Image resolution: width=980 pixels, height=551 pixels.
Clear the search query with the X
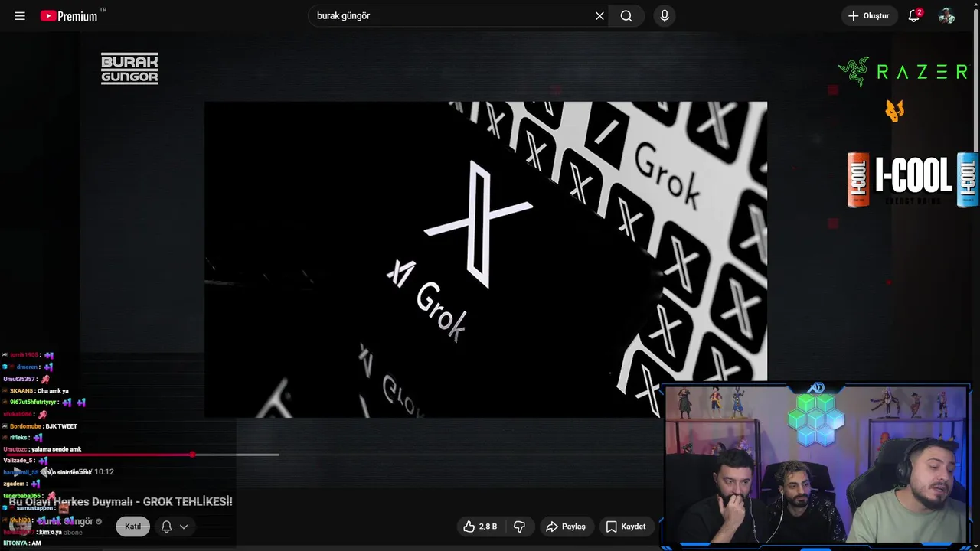coord(599,16)
